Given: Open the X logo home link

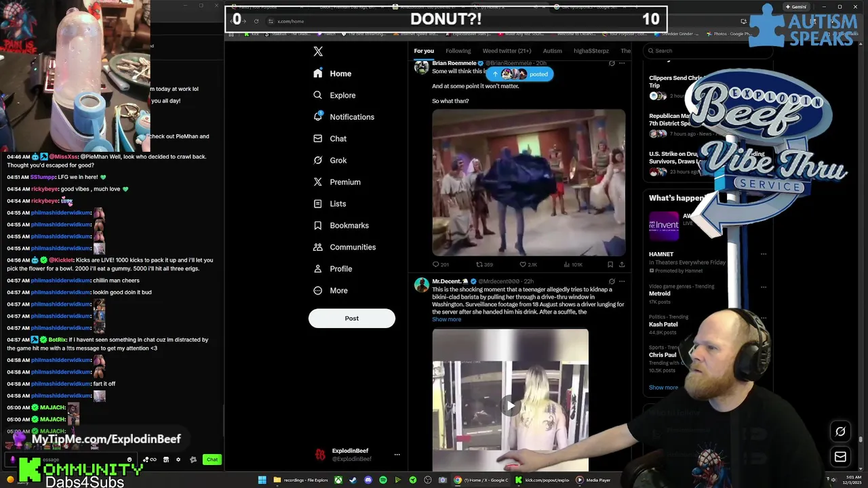Looking at the screenshot, I should (318, 52).
